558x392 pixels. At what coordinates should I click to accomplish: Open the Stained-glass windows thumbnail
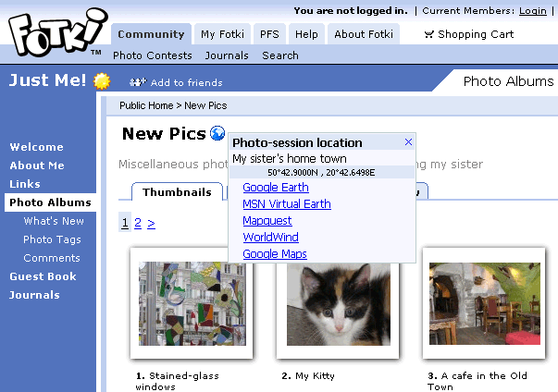(192, 303)
